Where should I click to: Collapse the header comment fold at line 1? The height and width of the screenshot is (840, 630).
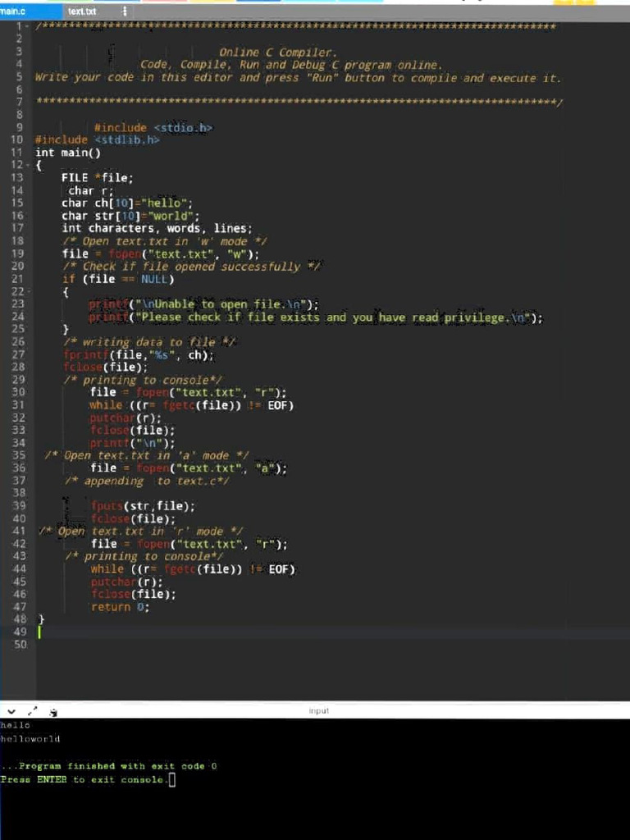28,25
